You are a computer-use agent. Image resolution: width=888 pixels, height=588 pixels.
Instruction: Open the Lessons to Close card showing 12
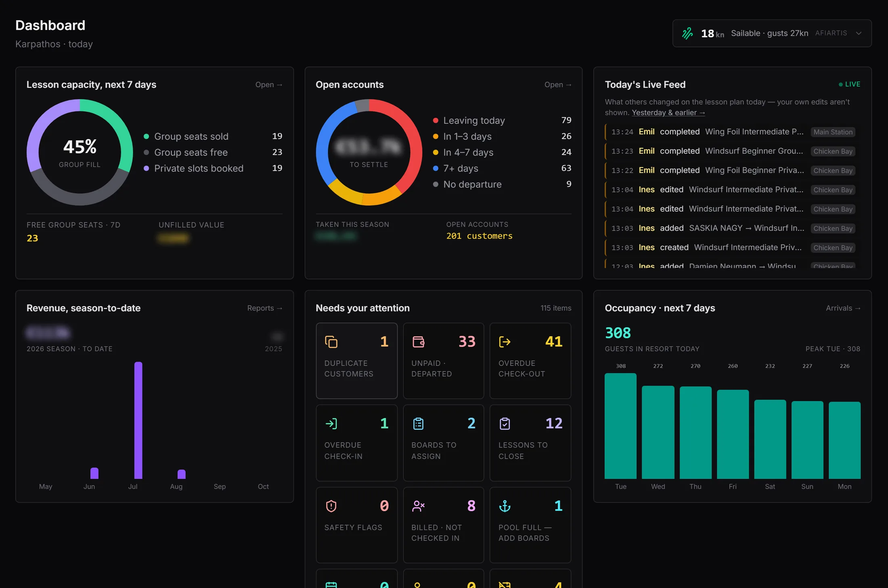tap(530, 443)
